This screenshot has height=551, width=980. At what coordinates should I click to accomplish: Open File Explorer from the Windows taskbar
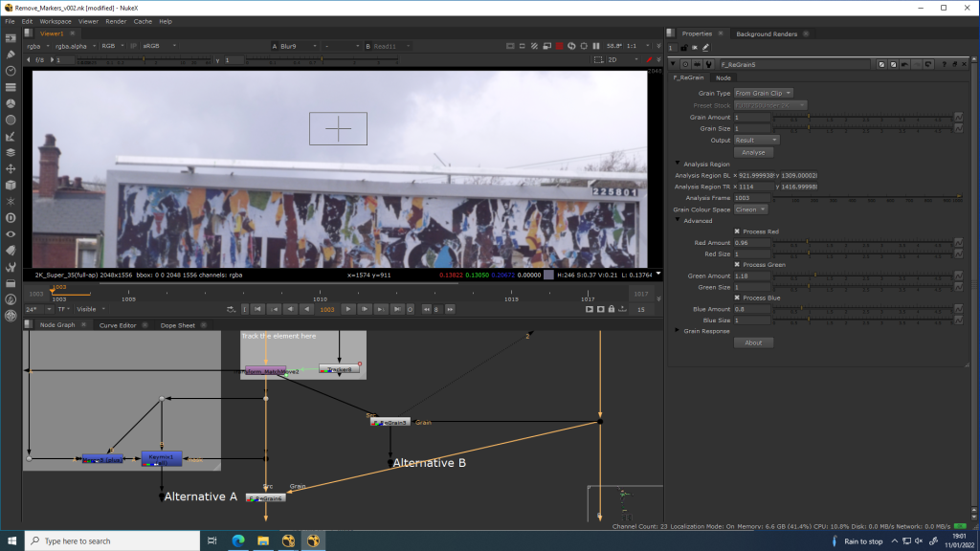[263, 541]
